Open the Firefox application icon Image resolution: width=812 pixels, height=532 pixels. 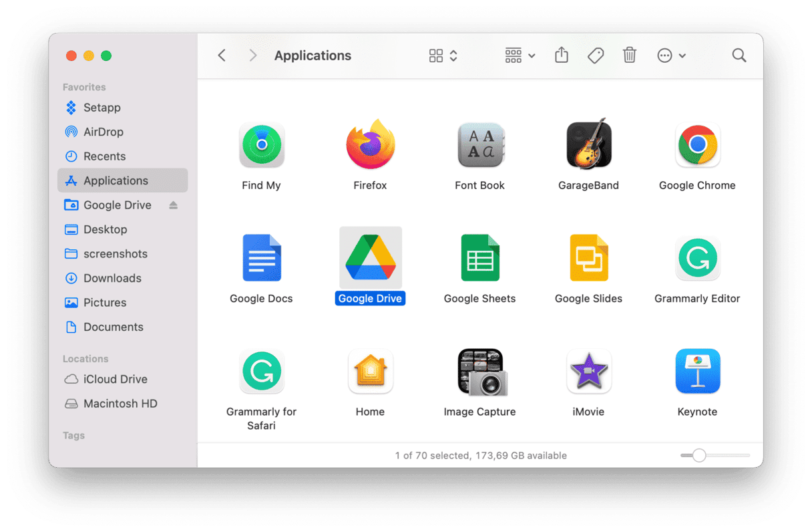[370, 145]
